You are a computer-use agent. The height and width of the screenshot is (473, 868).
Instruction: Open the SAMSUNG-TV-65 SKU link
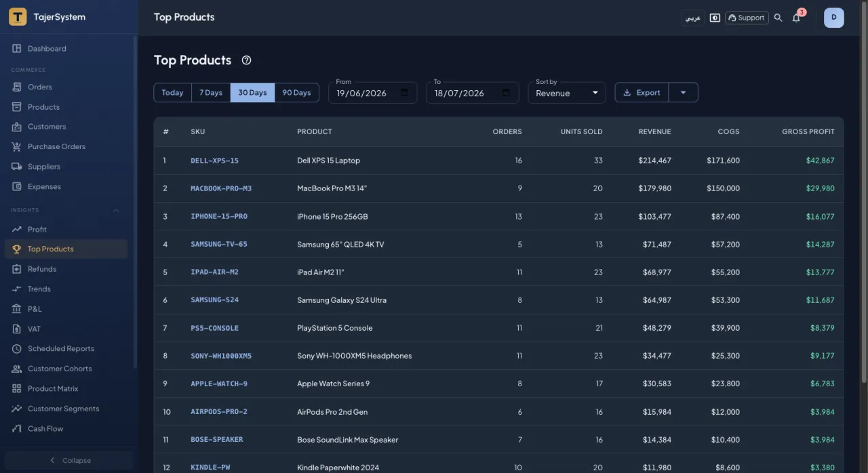pyautogui.click(x=219, y=244)
